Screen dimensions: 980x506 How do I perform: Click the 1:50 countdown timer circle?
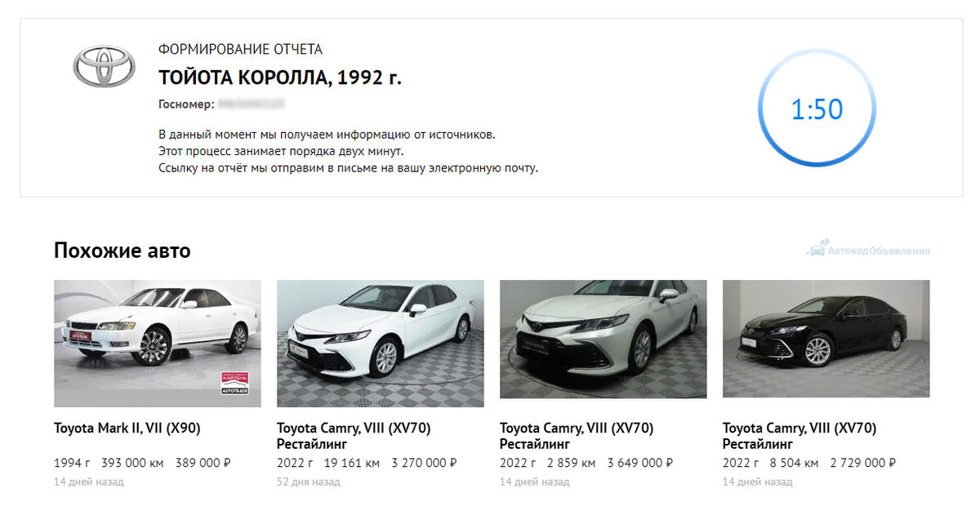[817, 109]
